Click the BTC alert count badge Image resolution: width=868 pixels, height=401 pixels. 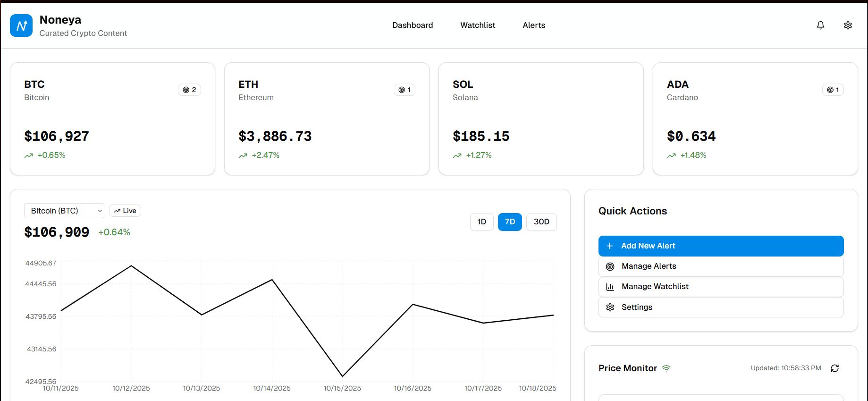[x=189, y=90]
